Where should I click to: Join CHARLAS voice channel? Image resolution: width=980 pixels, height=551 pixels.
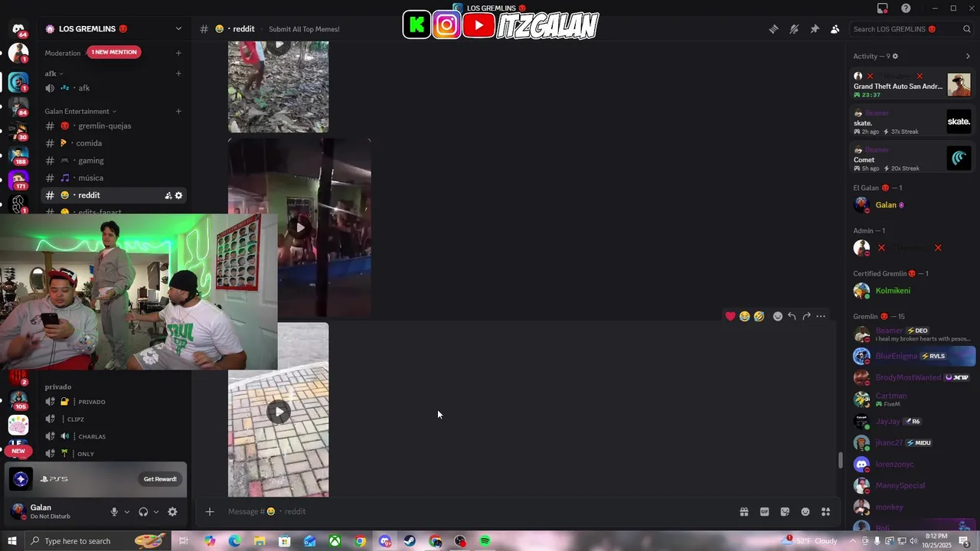tap(113, 436)
